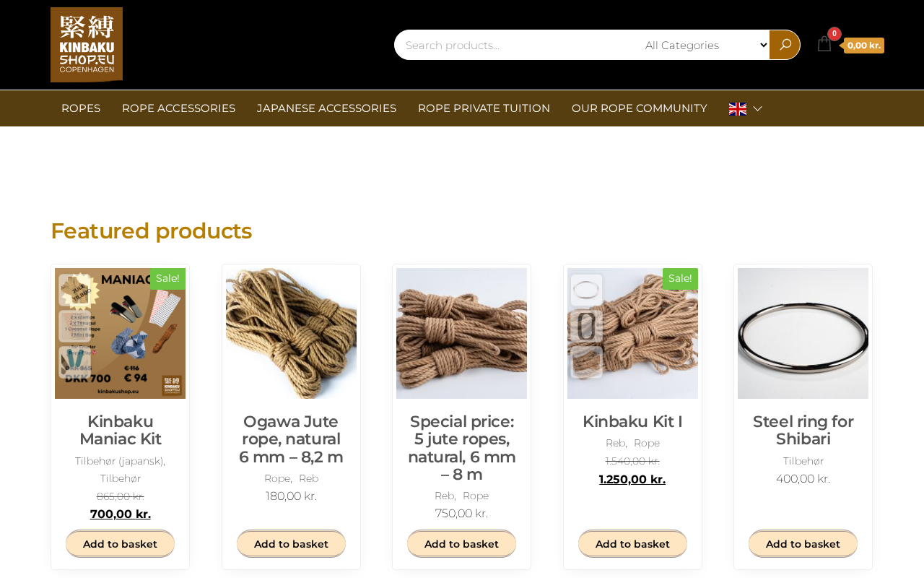
Task: Click the Search products input field
Action: tap(517, 45)
